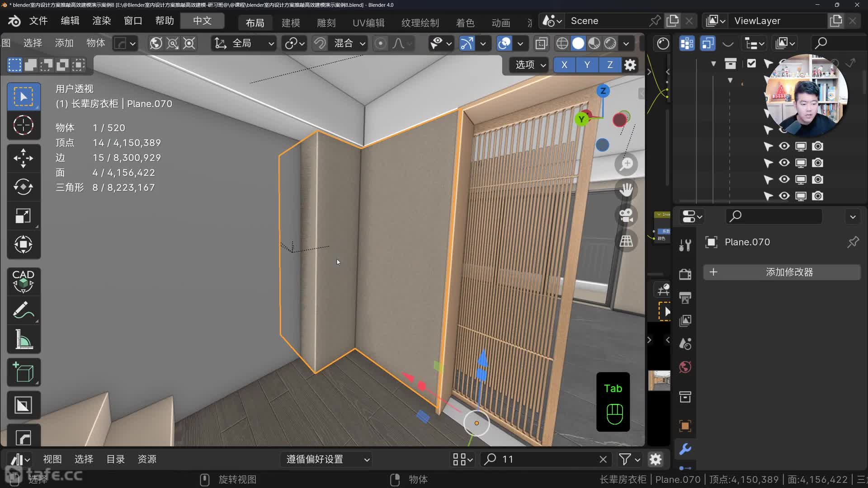
Task: Toggle the X axis mirror button
Action: 564,65
